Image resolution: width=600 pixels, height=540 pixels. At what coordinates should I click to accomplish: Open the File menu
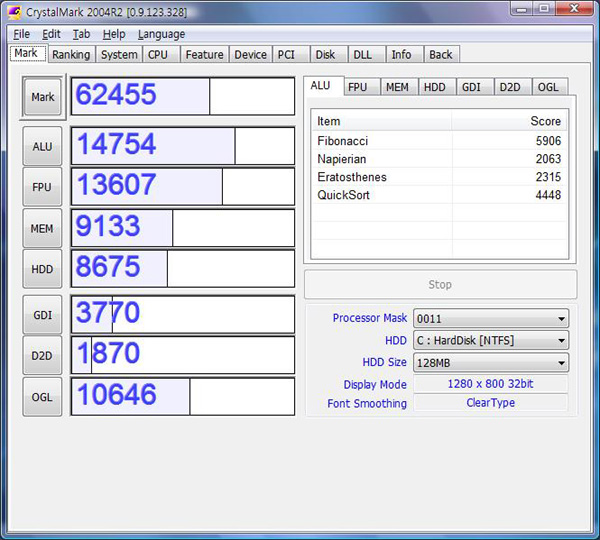point(21,34)
